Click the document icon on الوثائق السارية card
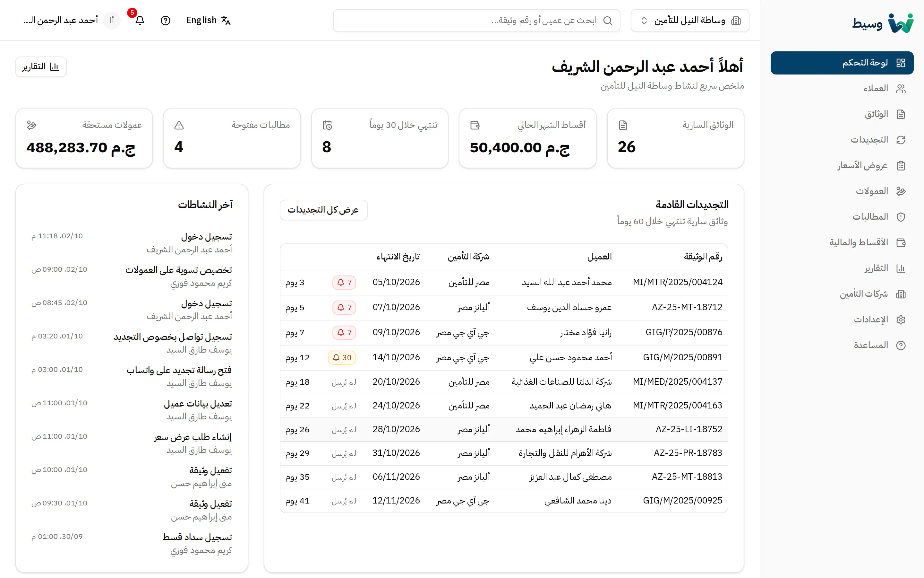924x578 pixels. pyautogui.click(x=623, y=125)
